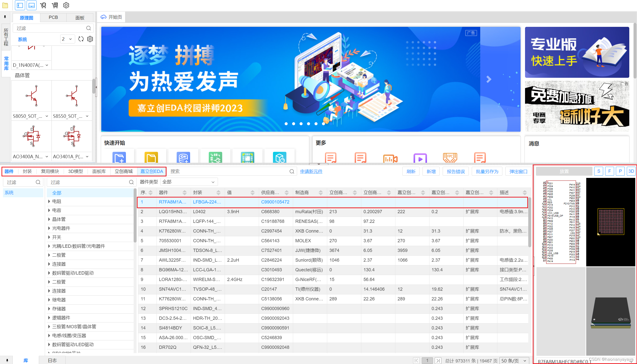The height and width of the screenshot is (364, 637).
Task: Click the refresh icon beside 系统
Action: (x=81, y=39)
